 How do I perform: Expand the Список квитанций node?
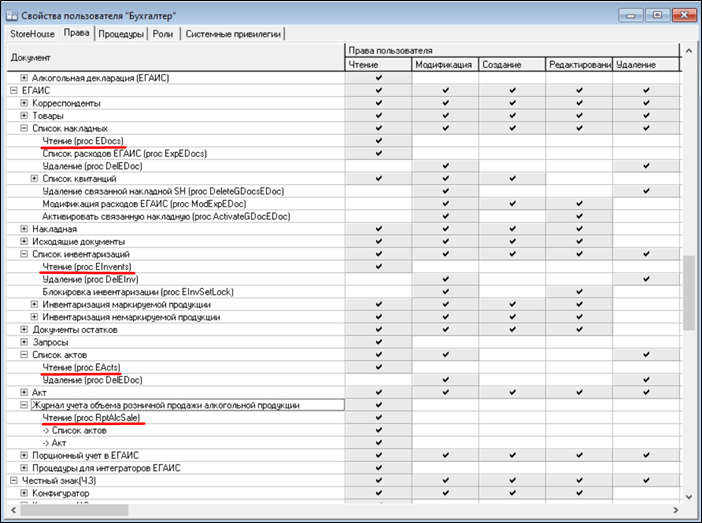(34, 178)
